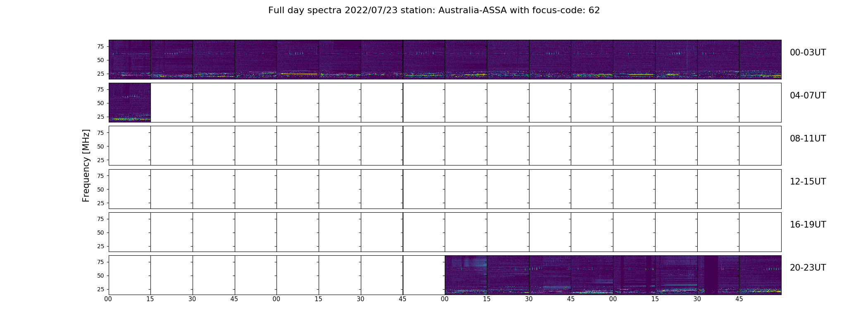Select the 'Frequency [MHz]' y-axis label
Image resolution: width=868 pixels, height=331 pixels.
point(86,165)
